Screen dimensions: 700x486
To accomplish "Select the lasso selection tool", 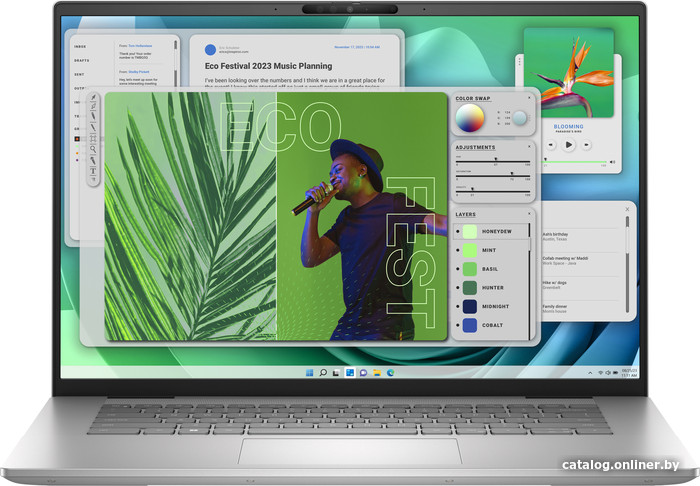I will click(93, 107).
